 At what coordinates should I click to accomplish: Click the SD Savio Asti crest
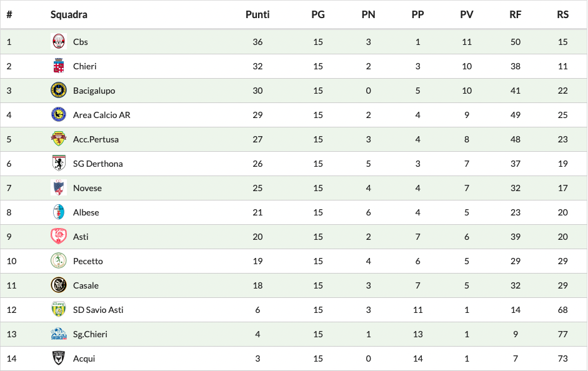click(x=59, y=310)
